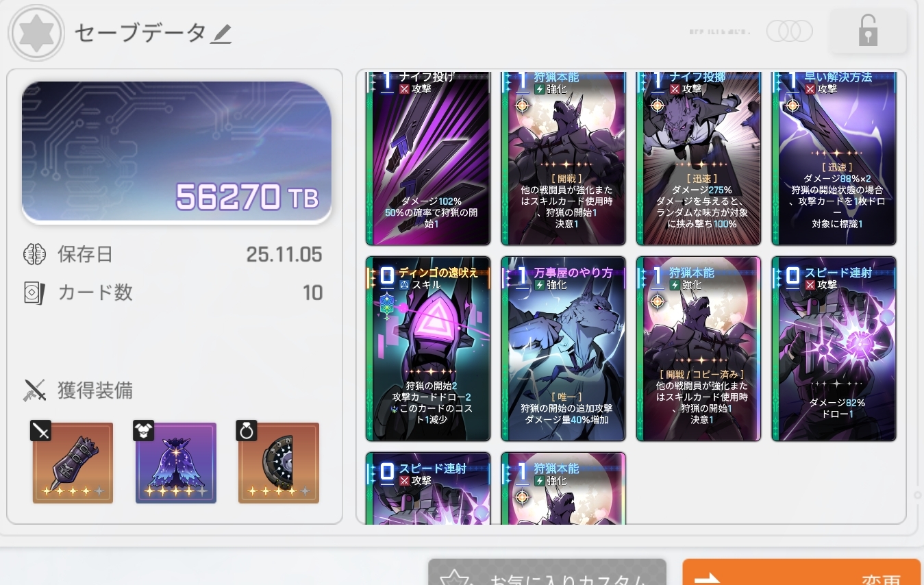Screen dimensions: 924x585
Task: Click the card list scrollbar handle
Action: (917, 495)
